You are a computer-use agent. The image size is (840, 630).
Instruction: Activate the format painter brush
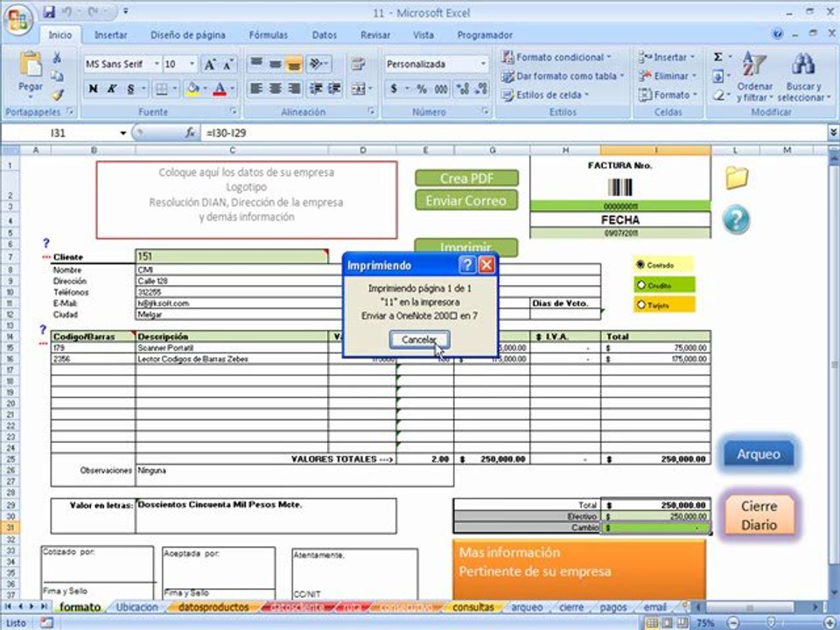tap(57, 94)
